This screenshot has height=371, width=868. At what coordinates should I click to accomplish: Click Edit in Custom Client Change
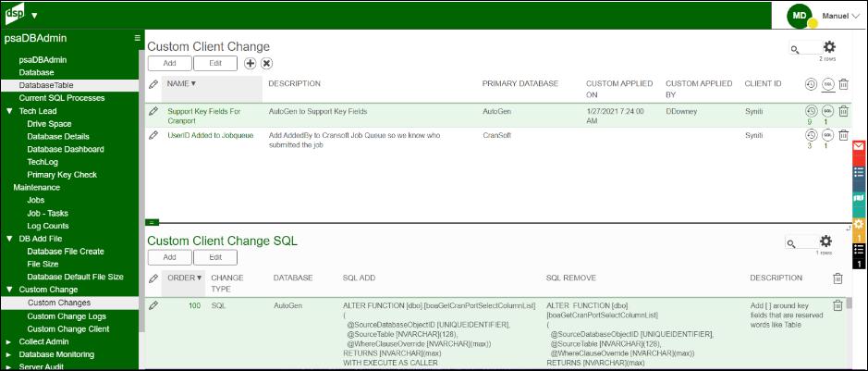pos(215,63)
